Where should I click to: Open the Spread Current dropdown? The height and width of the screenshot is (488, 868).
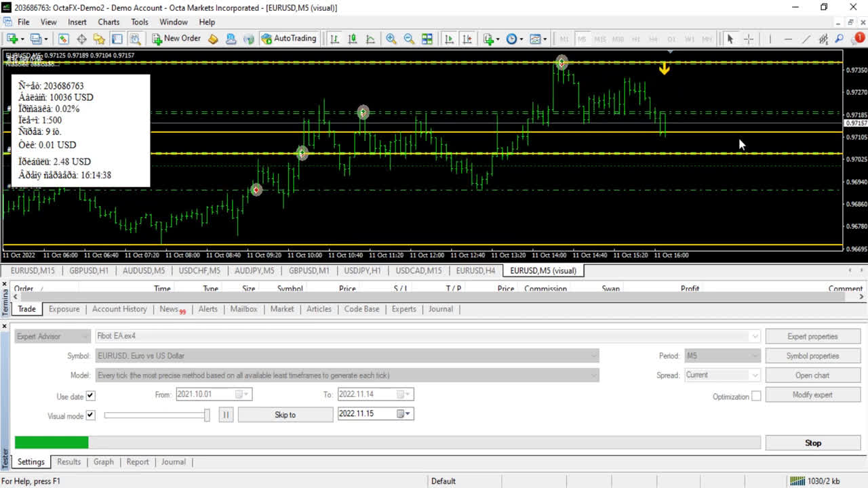[722, 375]
